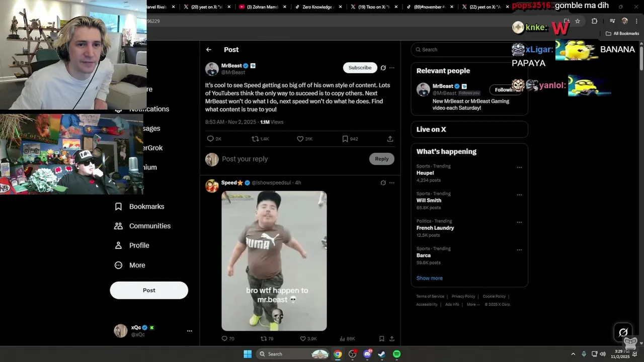View analytics of Speed's reply 86K views
Viewport: 644px width, 362px height.
point(347,339)
